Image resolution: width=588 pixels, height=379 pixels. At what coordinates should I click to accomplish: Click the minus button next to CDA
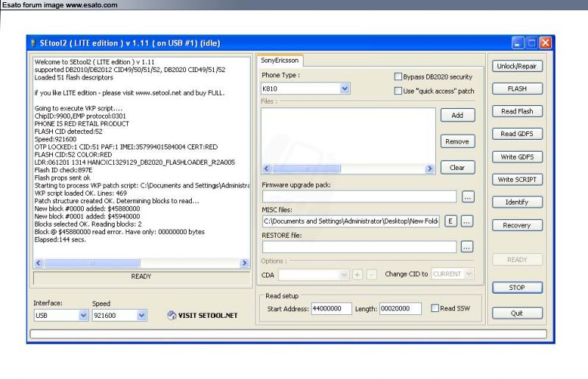pyautogui.click(x=372, y=274)
